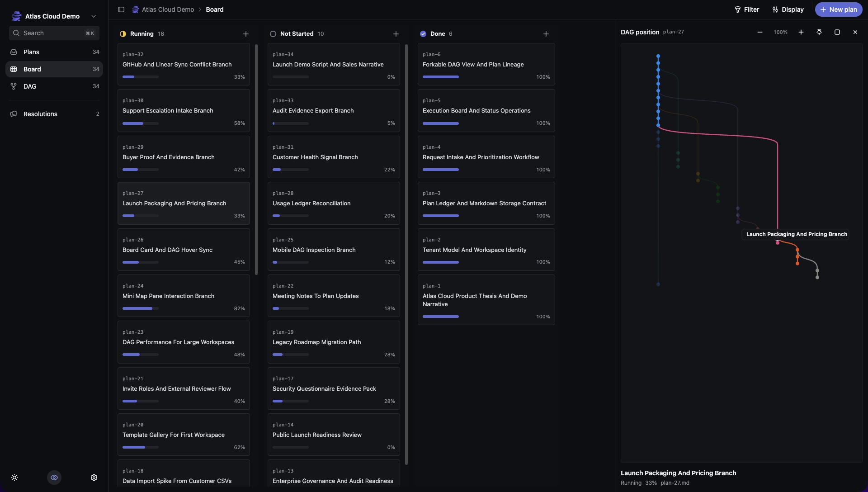Focus the Search input field

pos(54,33)
